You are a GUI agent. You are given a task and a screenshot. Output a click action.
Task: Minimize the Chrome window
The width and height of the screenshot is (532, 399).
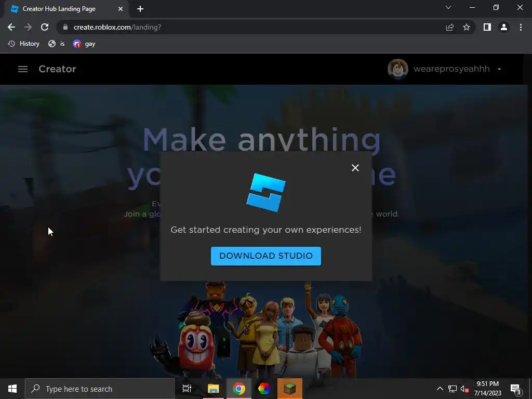point(472,7)
